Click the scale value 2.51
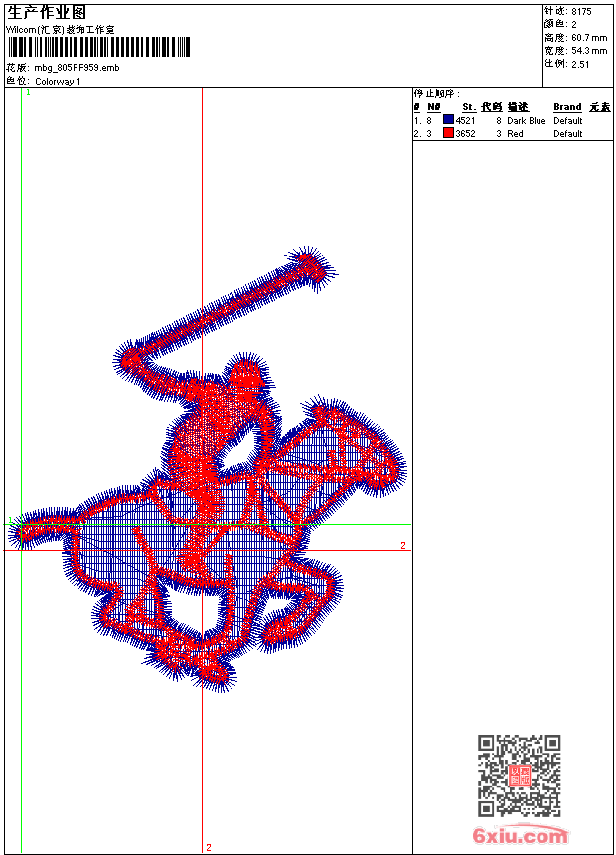This screenshot has width=616, height=855. tap(580, 64)
